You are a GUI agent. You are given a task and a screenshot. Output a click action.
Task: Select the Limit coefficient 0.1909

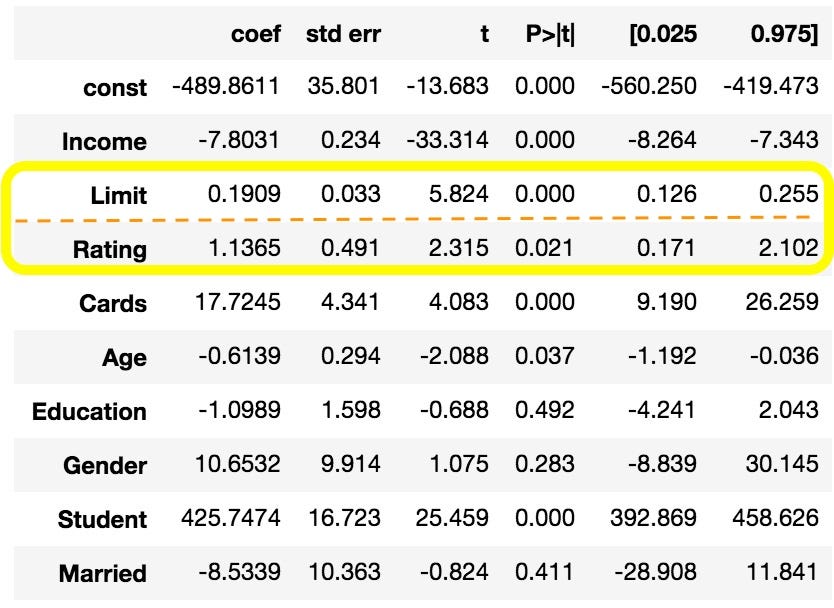244,194
